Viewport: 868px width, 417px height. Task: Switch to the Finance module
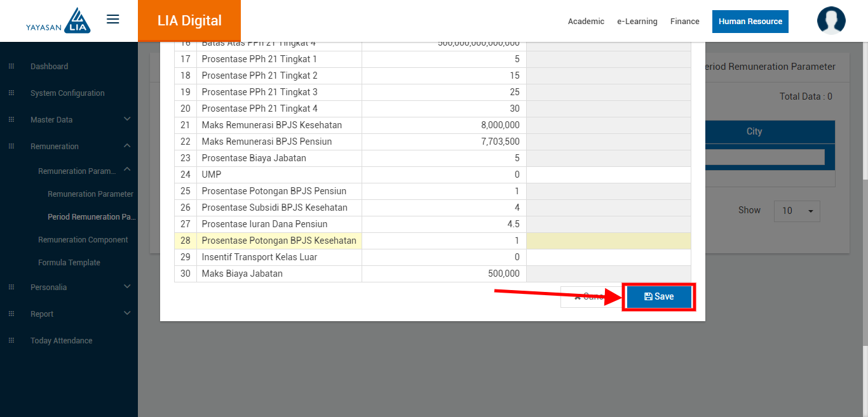point(684,22)
